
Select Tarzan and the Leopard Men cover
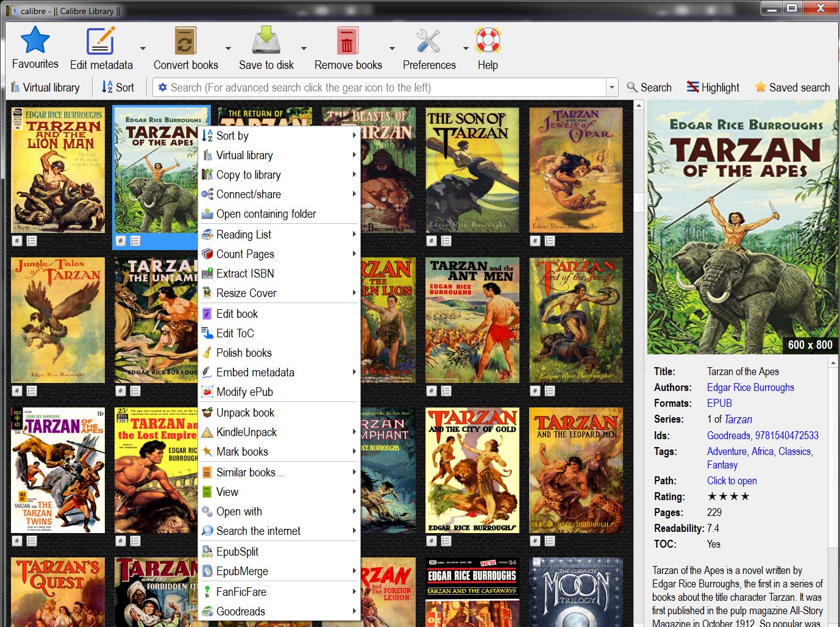pyautogui.click(x=576, y=470)
